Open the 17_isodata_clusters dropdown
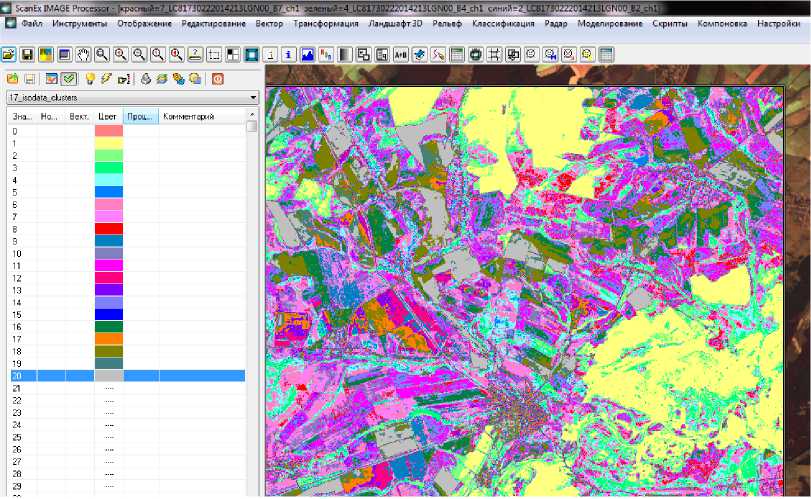 pos(254,98)
